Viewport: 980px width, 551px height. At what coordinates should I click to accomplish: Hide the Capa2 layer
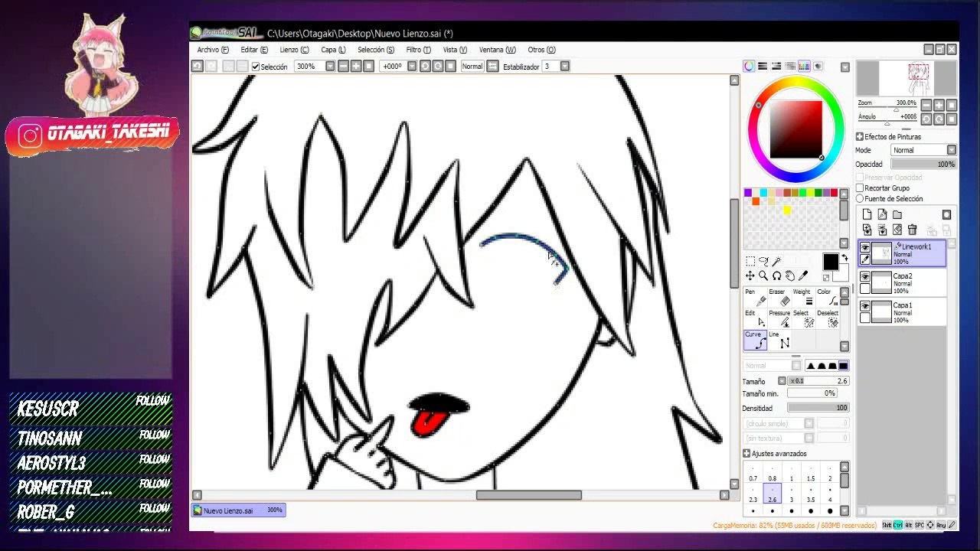(x=865, y=276)
